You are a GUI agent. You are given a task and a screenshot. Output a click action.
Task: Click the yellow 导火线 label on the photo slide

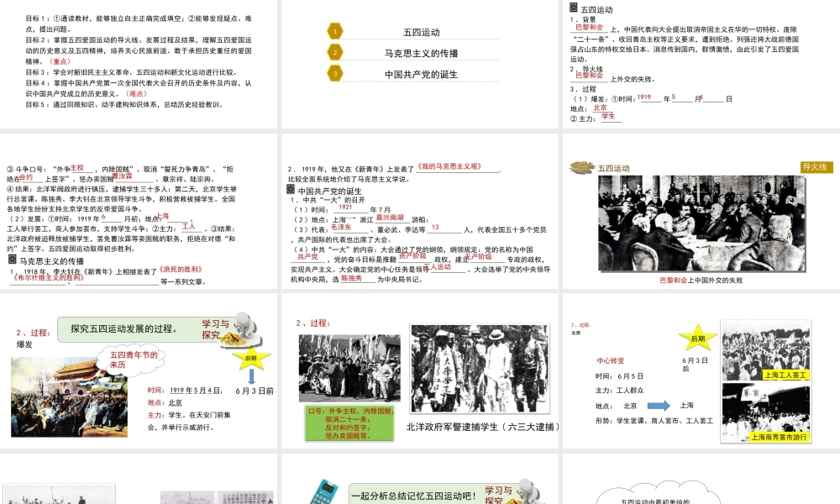tap(817, 167)
